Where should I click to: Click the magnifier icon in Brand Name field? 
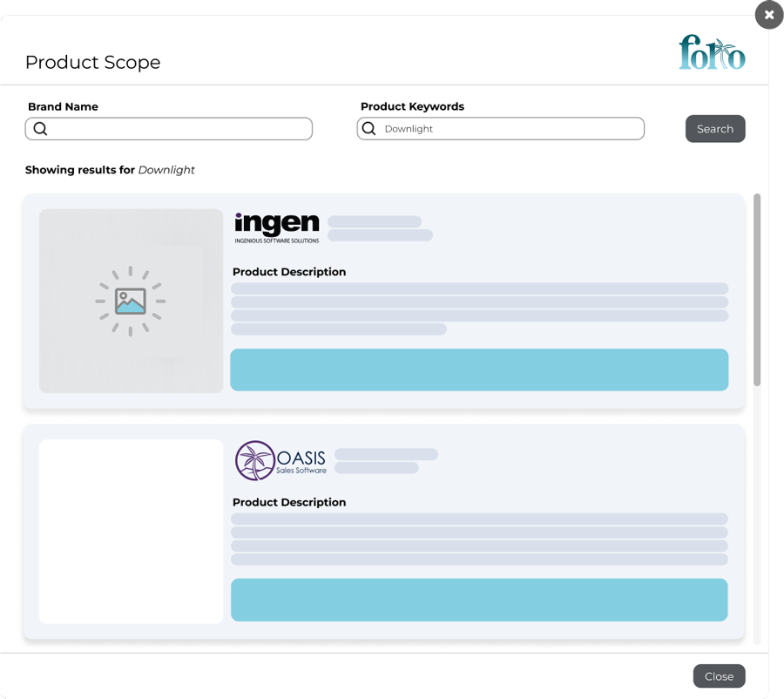[x=40, y=128]
